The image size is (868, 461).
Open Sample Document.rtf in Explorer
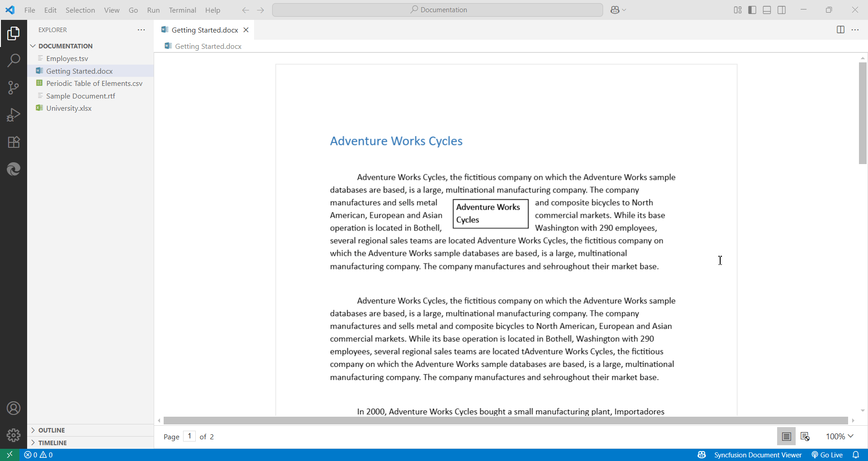[x=90, y=96]
